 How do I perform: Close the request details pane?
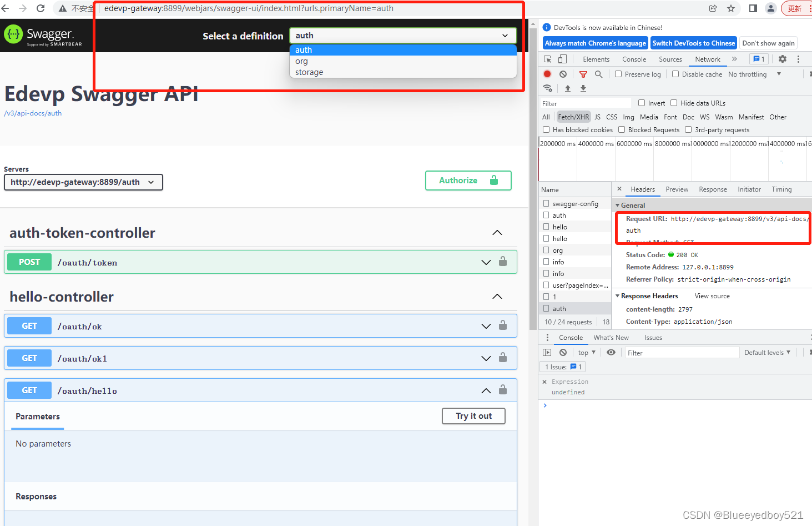click(619, 189)
